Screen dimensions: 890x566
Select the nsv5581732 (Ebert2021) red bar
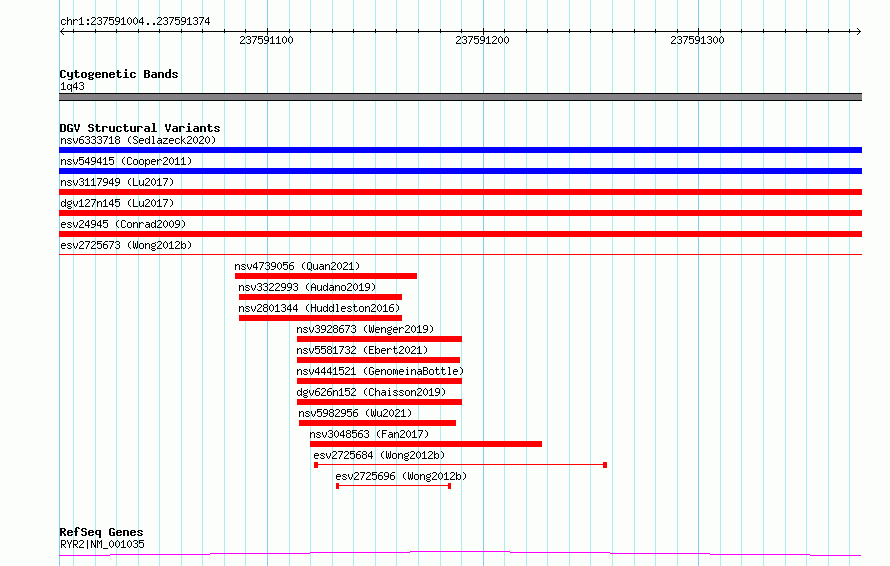(x=378, y=360)
